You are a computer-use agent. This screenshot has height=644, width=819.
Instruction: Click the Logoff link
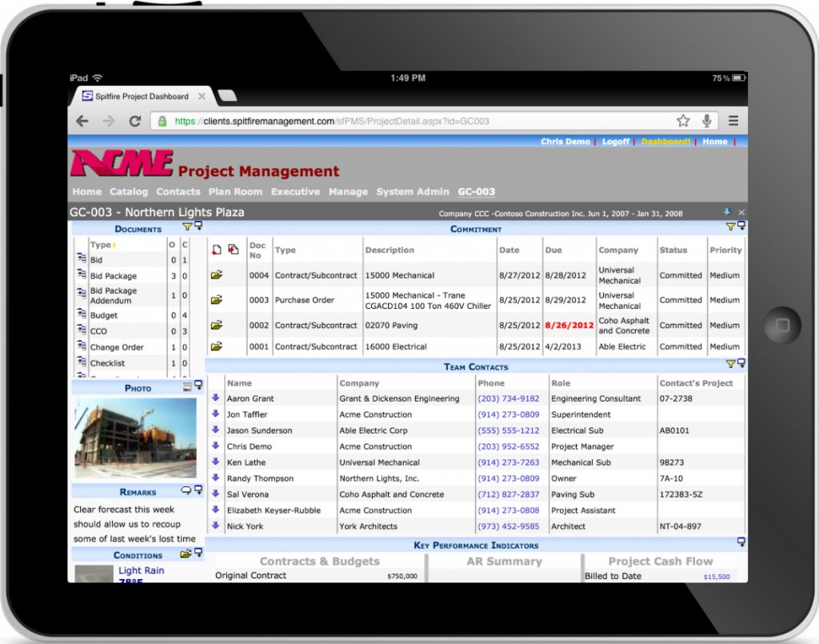[x=616, y=142]
